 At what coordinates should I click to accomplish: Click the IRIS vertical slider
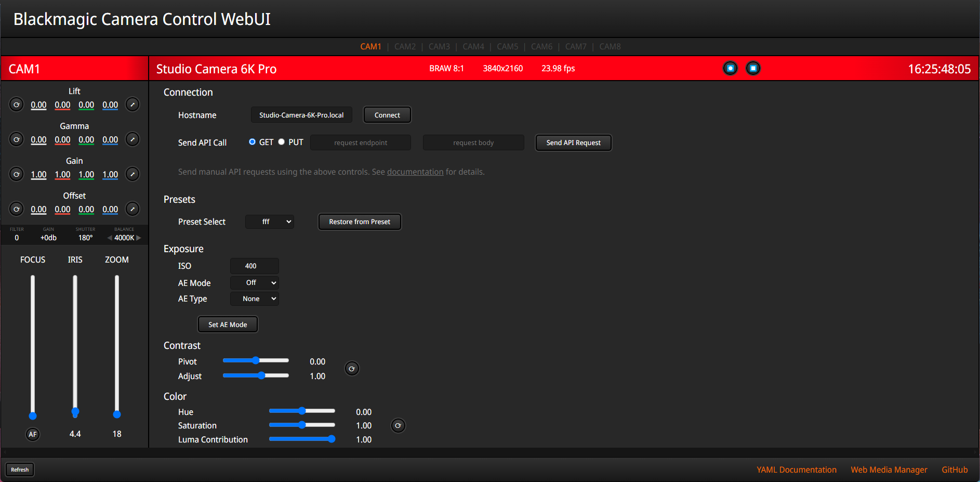(x=75, y=347)
